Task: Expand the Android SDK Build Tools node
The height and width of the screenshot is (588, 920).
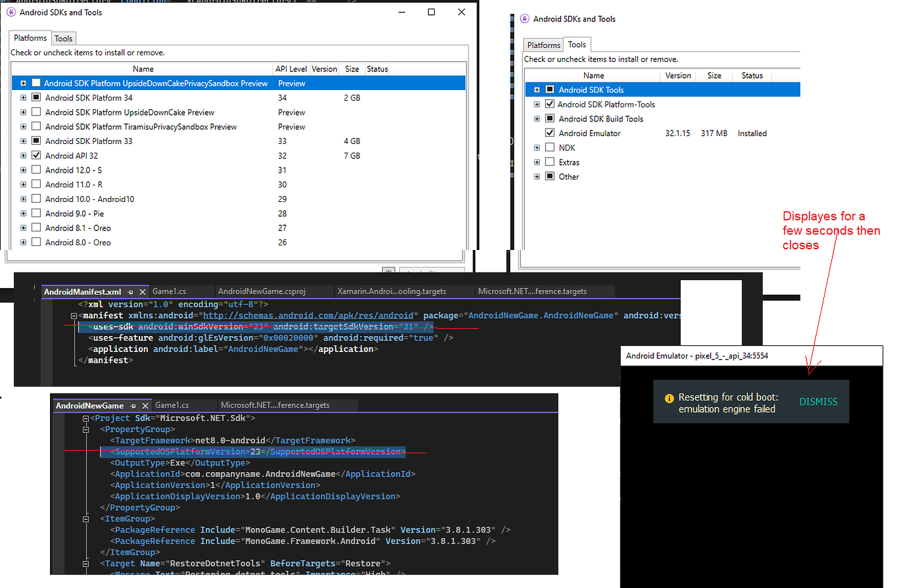Action: pyautogui.click(x=537, y=119)
